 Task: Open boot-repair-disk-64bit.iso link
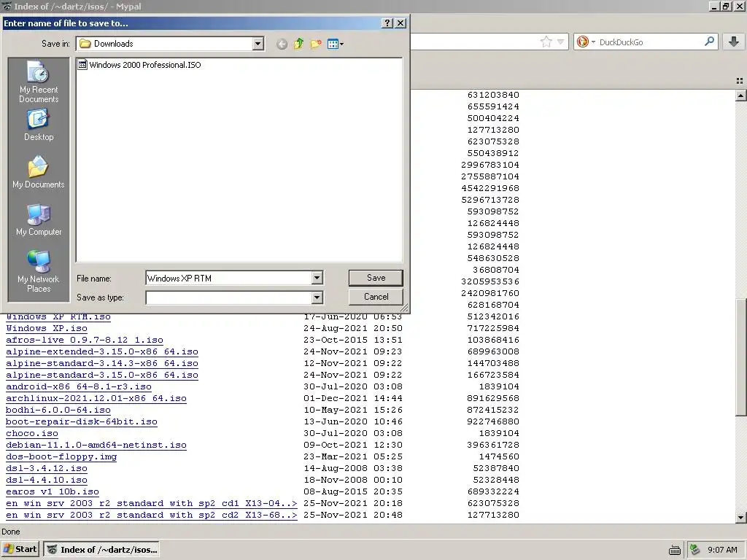pos(82,422)
